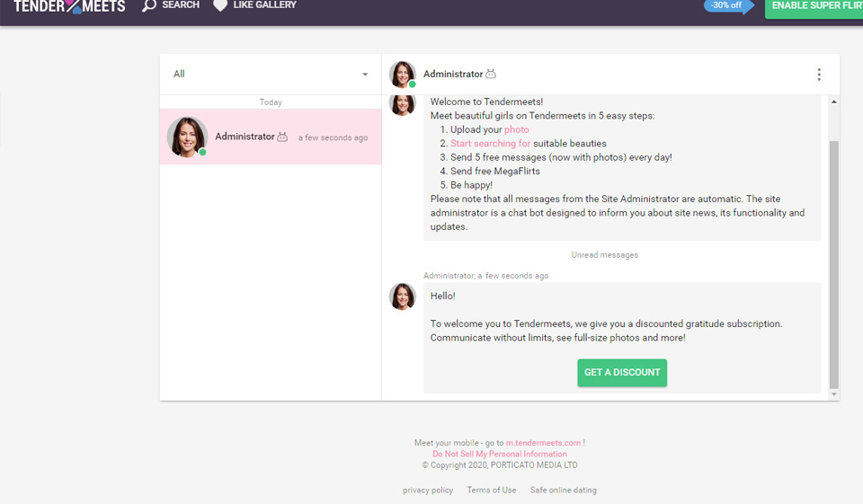
Task: Open the three-dot chat options menu
Action: (x=818, y=75)
